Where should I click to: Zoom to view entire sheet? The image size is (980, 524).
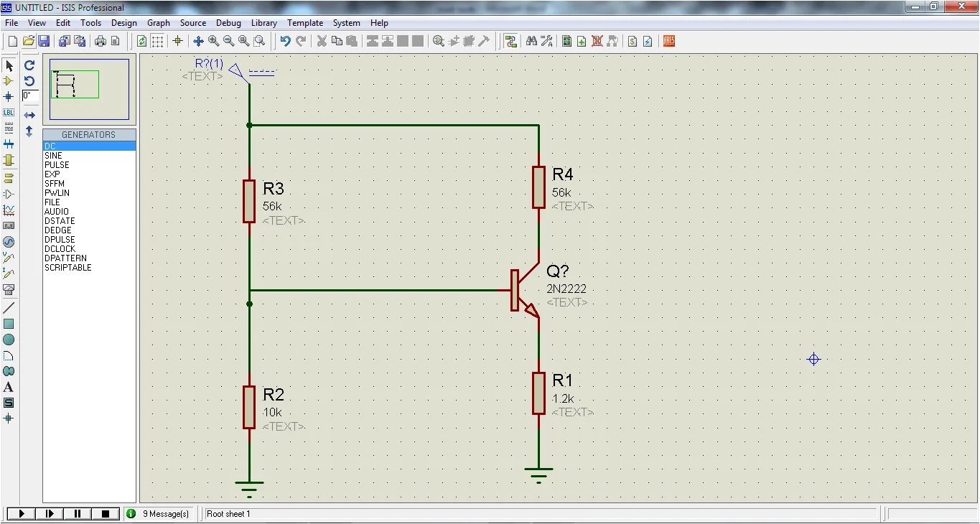click(244, 42)
